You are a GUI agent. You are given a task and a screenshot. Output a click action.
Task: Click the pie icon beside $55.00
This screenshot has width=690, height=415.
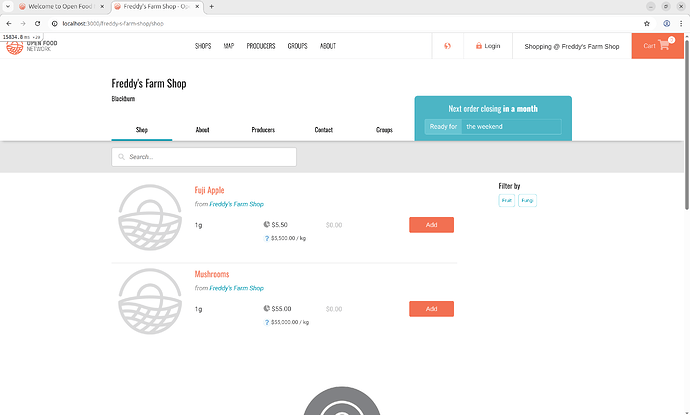266,308
